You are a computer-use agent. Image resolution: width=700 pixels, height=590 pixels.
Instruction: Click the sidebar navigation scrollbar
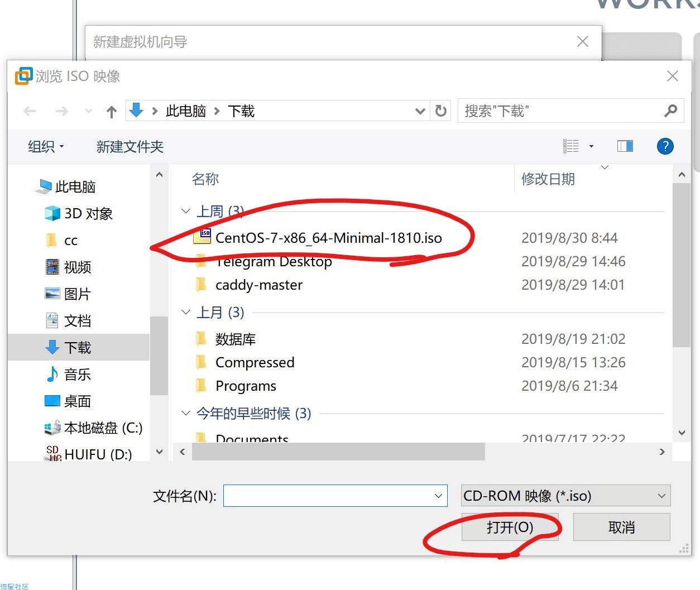(x=159, y=356)
